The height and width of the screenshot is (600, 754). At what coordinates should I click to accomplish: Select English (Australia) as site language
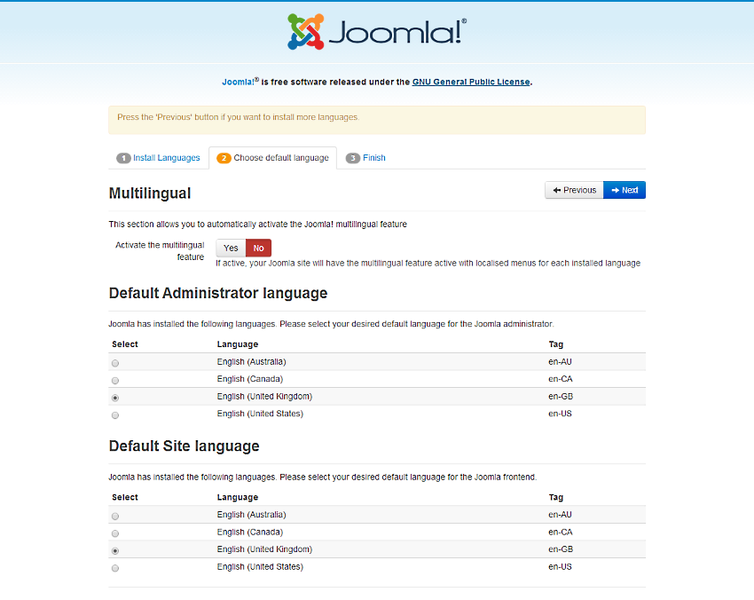[x=116, y=516]
